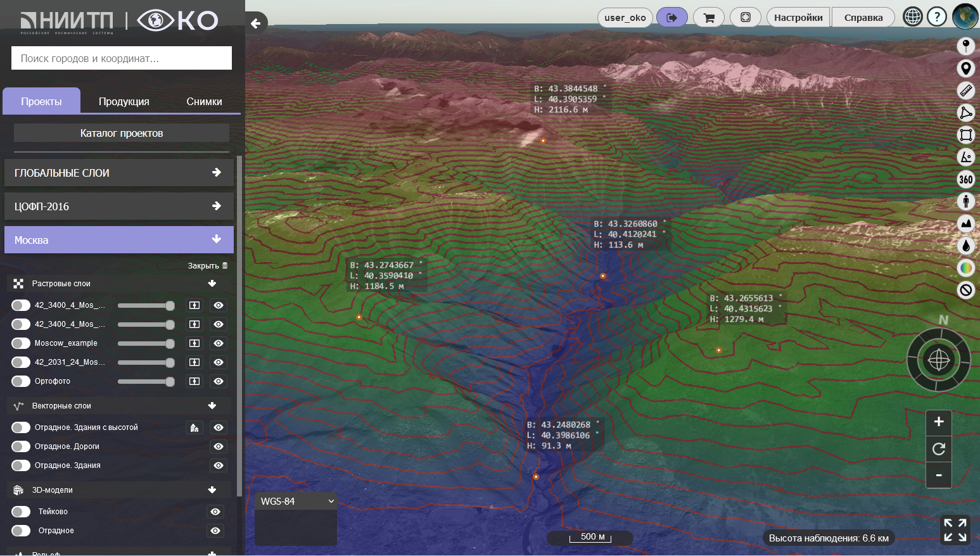Viewport: 980px width, 556px height.
Task: Open the terrain elevation profile tool
Action: (965, 224)
